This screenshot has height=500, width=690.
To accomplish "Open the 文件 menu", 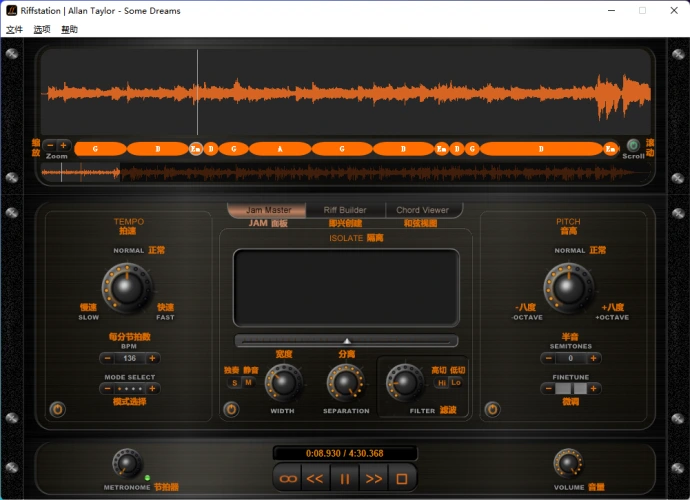I will point(14,30).
